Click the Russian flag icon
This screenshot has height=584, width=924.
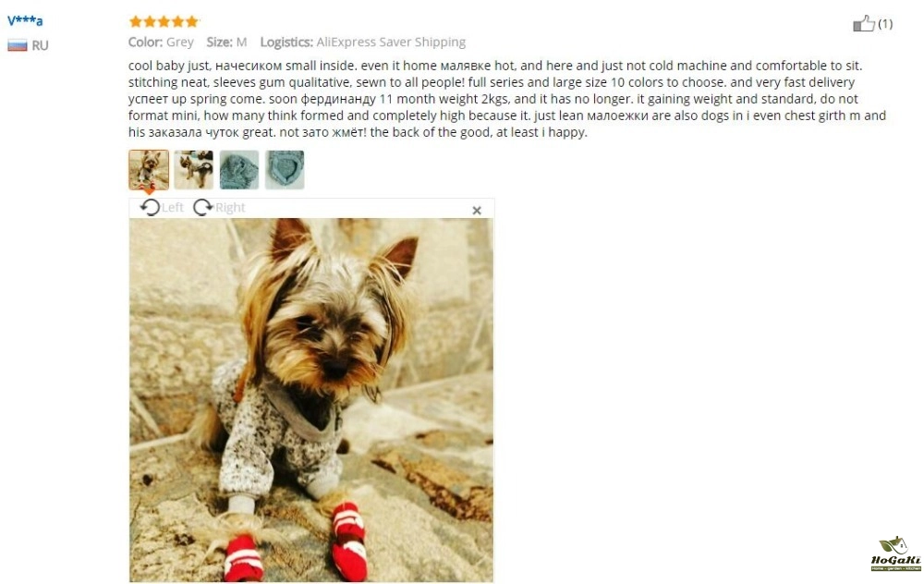[17, 45]
